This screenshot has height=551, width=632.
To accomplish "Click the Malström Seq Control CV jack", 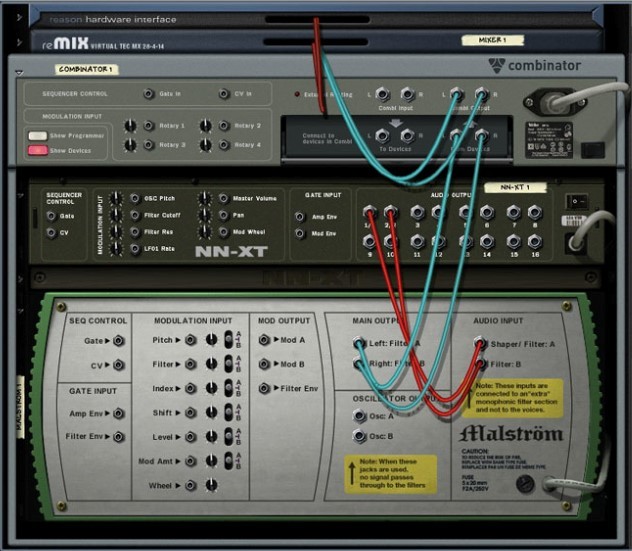I will pyautogui.click(x=118, y=365).
